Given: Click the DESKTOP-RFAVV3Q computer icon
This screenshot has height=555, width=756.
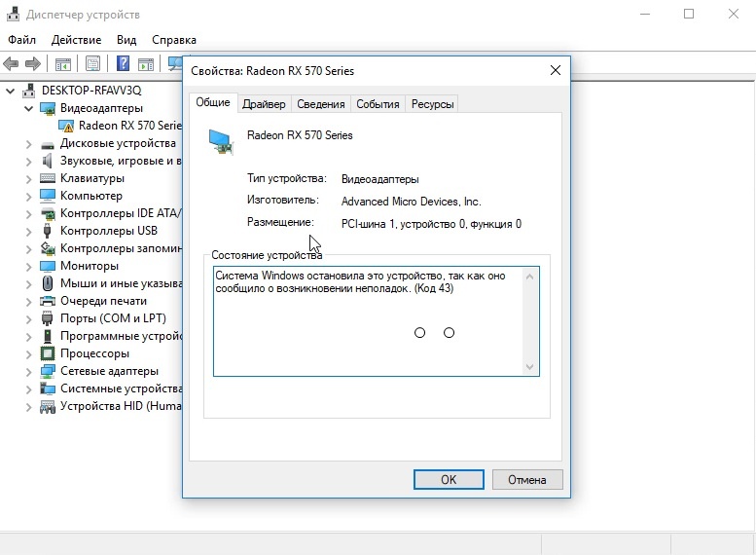Looking at the screenshot, I should click(29, 91).
